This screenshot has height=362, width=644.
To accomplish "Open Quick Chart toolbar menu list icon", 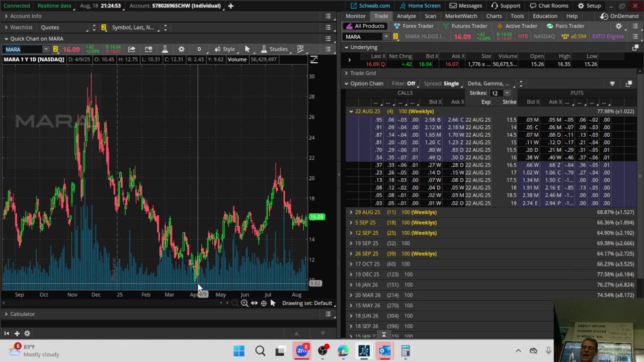I will [x=328, y=49].
